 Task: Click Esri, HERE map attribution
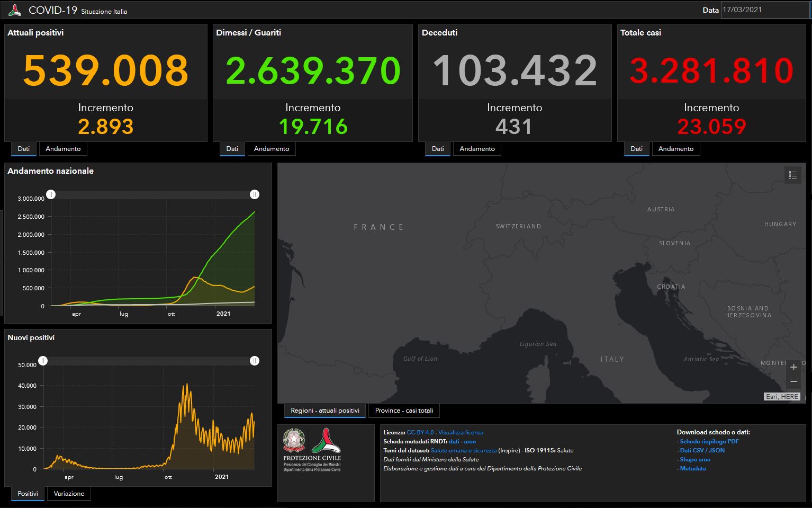coord(782,396)
